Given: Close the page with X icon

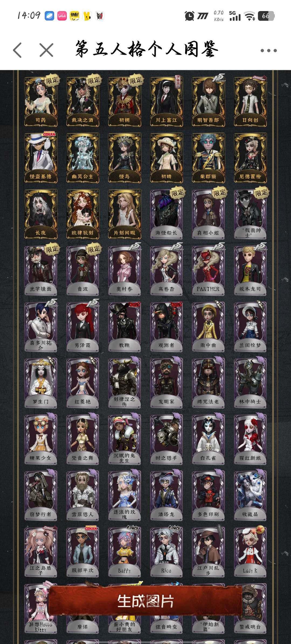Looking at the screenshot, I should (46, 50).
